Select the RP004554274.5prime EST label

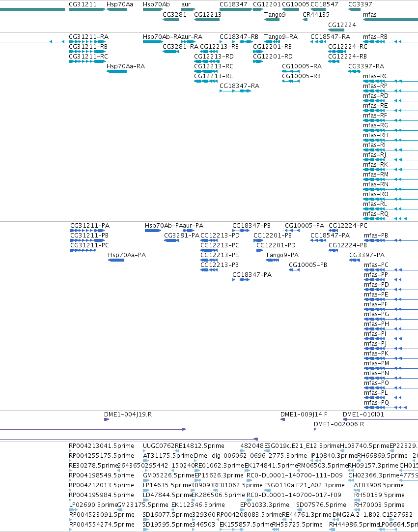(x=102, y=525)
